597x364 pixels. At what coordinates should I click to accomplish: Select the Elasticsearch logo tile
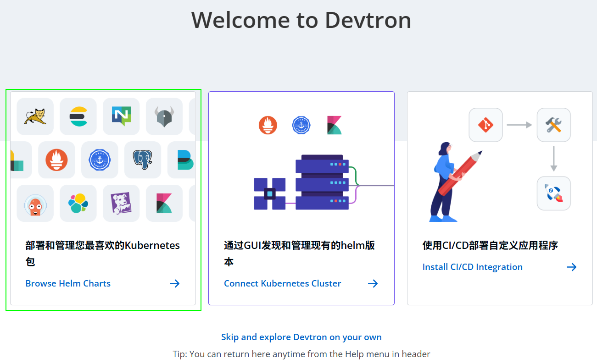point(78,116)
